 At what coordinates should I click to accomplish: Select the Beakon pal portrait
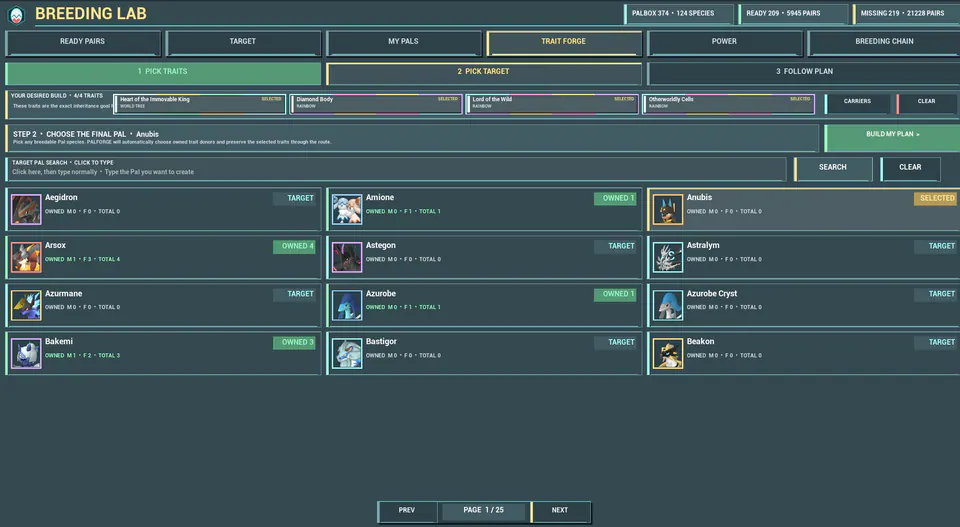coord(668,353)
